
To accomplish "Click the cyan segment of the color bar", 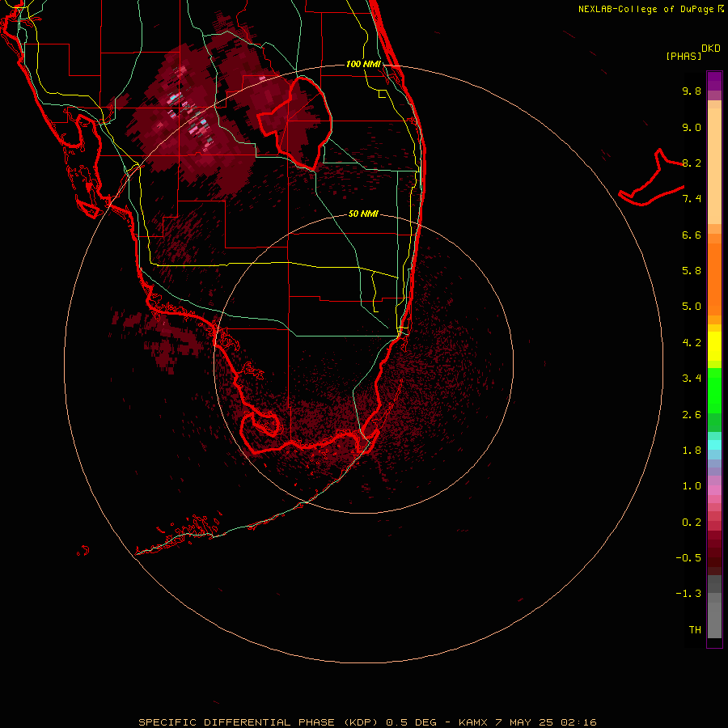I will click(x=714, y=445).
